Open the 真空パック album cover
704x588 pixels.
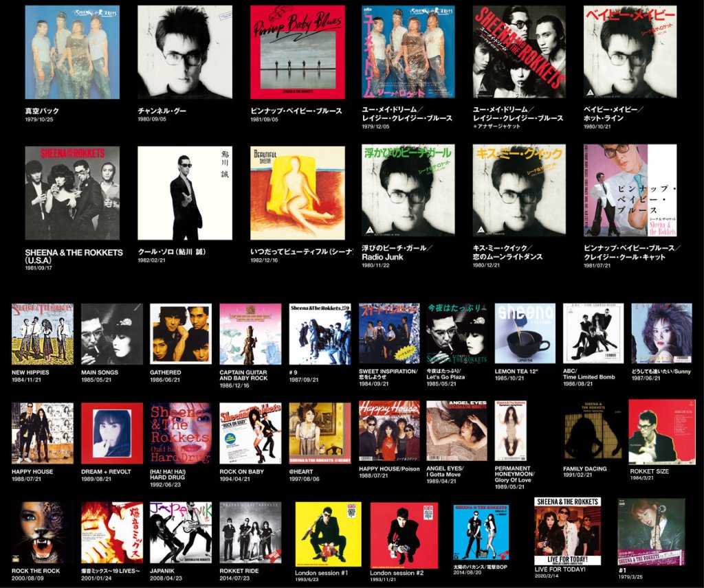[x=72, y=52]
